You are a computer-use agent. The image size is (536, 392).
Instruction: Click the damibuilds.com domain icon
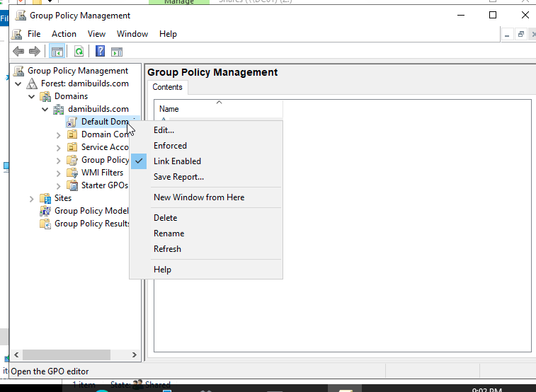[59, 109]
